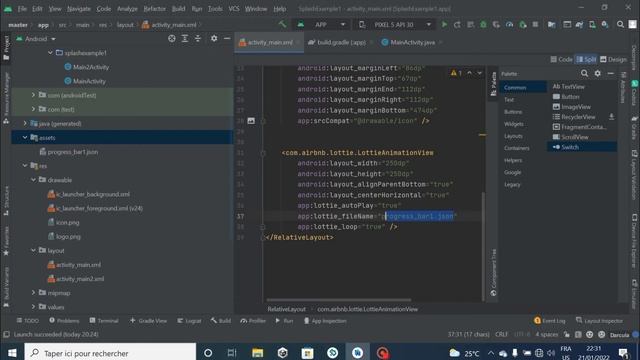Screen dimensions: 640x360
Task: Open Layout Inspector
Action: 599,321
